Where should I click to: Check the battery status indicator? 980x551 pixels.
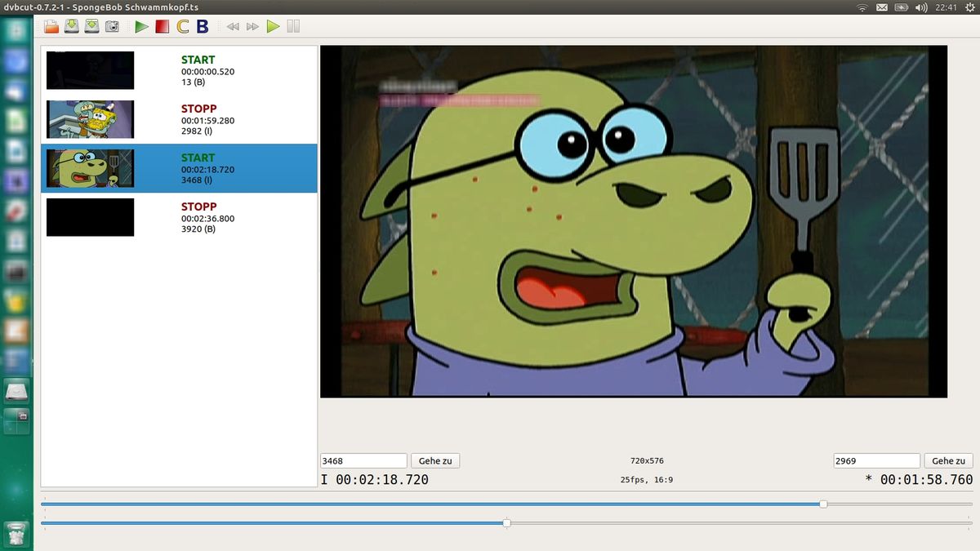902,7
